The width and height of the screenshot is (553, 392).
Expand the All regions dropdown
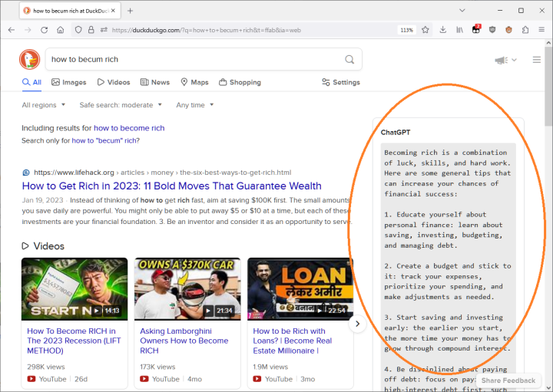tap(44, 105)
